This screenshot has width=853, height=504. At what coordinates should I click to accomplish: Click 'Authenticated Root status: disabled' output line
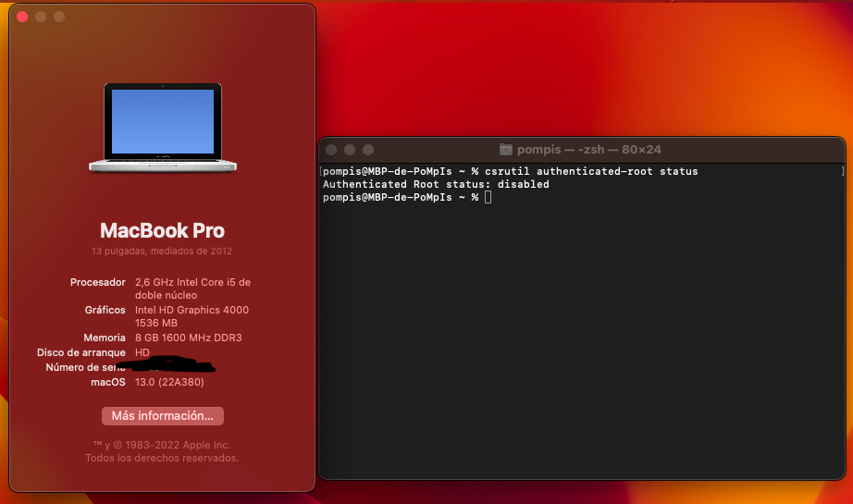(x=436, y=184)
